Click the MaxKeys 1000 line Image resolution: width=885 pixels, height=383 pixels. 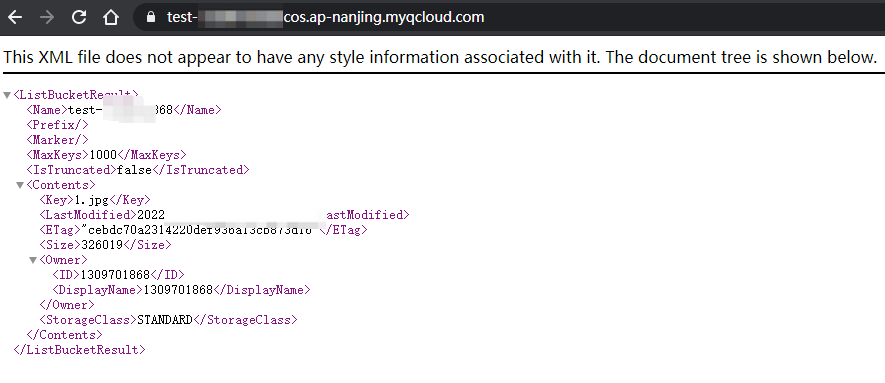click(x=106, y=155)
